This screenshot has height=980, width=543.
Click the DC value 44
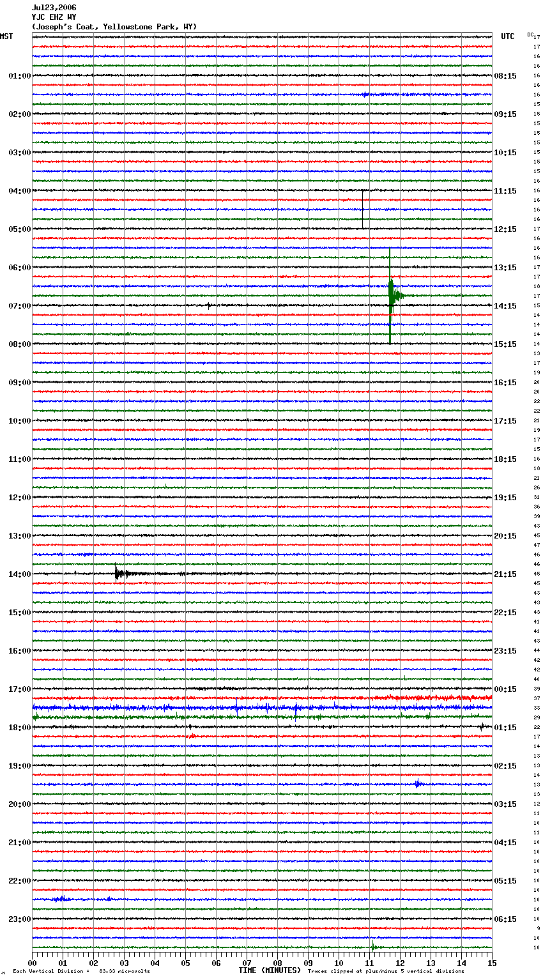(537, 651)
